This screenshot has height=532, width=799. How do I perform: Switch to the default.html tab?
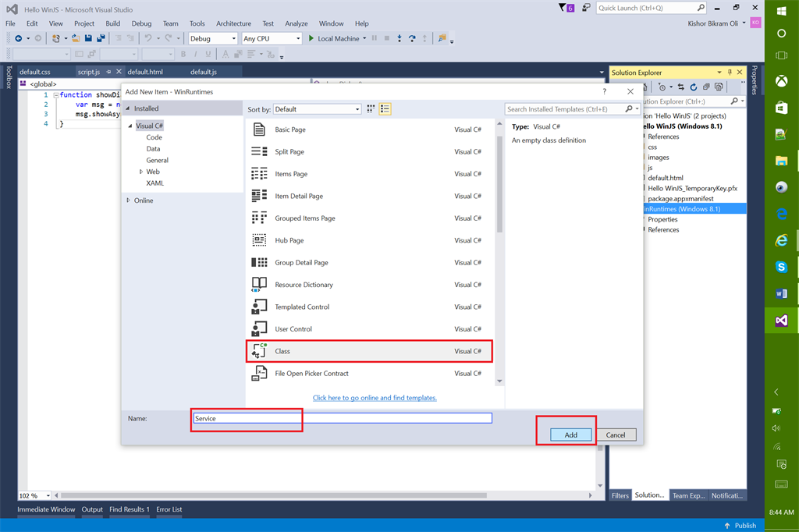click(145, 72)
